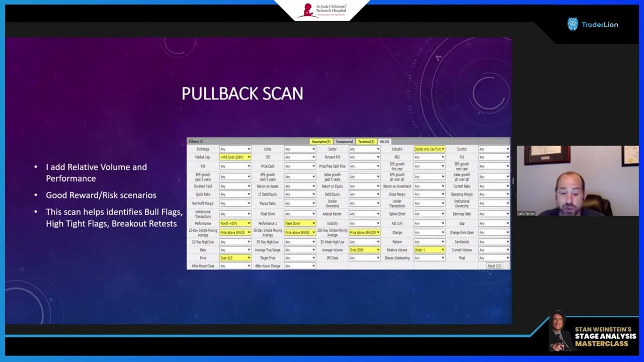Expand the RSI (14) dropdown
This screenshot has width=644, height=362.
430,223
